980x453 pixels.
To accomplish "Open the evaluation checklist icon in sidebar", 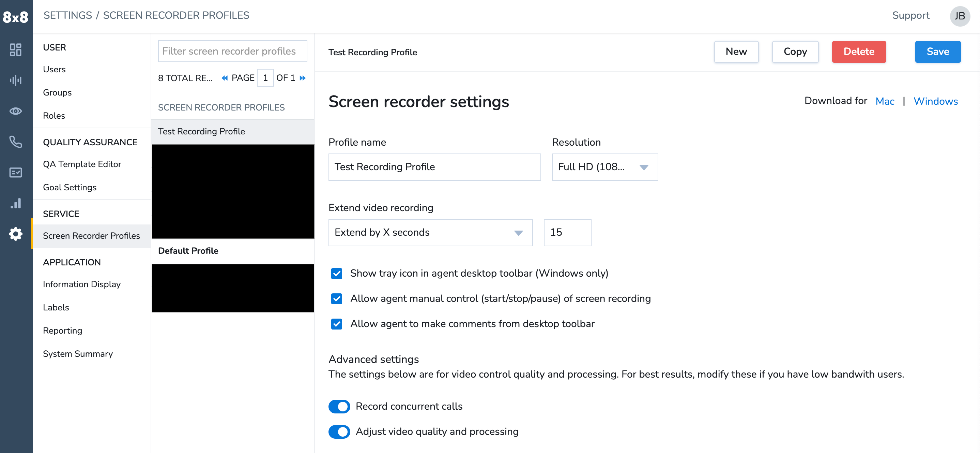I will (x=16, y=173).
